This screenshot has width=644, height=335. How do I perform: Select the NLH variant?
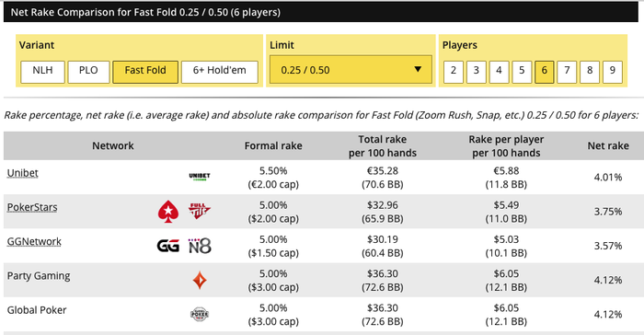[x=42, y=72]
